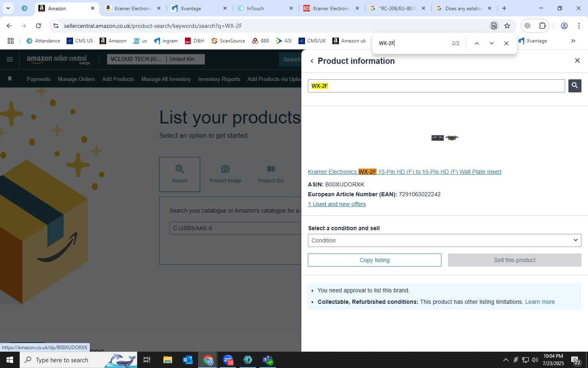Viewport: 588px width, 368px height.
Task: Open Add Products menu item
Action: (x=118, y=79)
